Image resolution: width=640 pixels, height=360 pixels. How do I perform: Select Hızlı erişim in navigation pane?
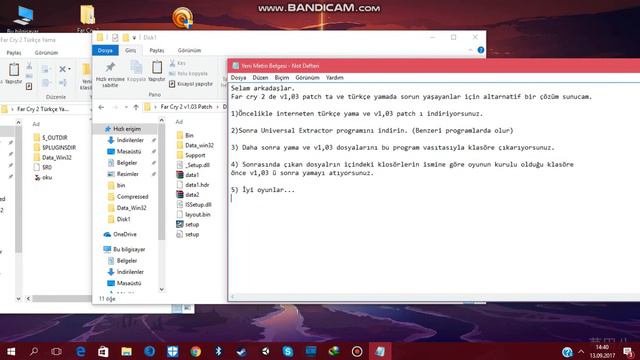point(127,129)
